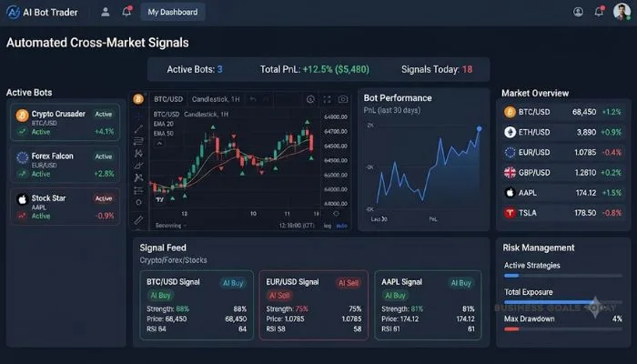Image resolution: width=637 pixels, height=364 pixels.
Task: Click the blue AI Buy tag on BTC/USD Signal
Action: (x=233, y=283)
